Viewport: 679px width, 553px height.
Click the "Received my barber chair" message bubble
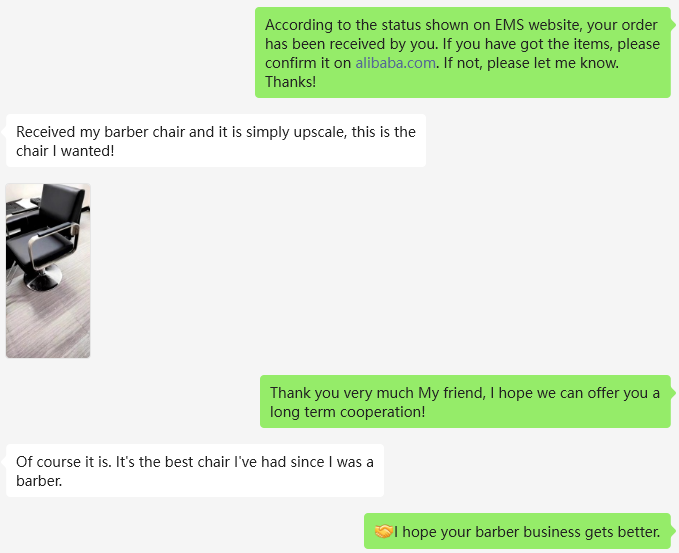pyautogui.click(x=216, y=141)
